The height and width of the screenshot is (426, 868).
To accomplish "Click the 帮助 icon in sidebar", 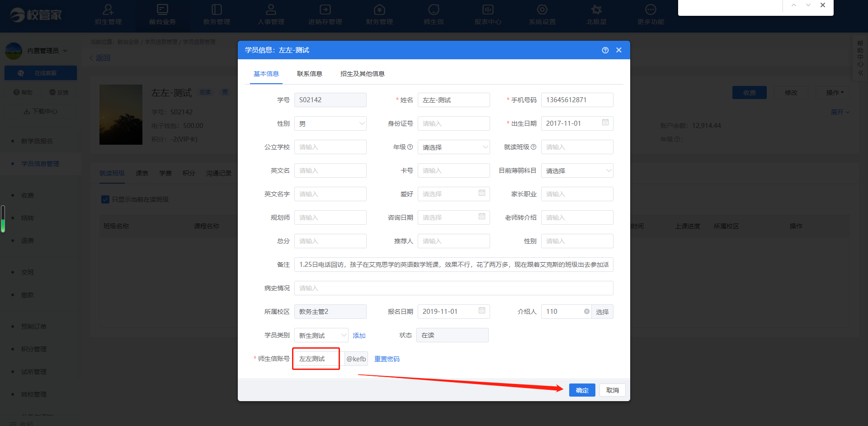I will pyautogui.click(x=17, y=92).
